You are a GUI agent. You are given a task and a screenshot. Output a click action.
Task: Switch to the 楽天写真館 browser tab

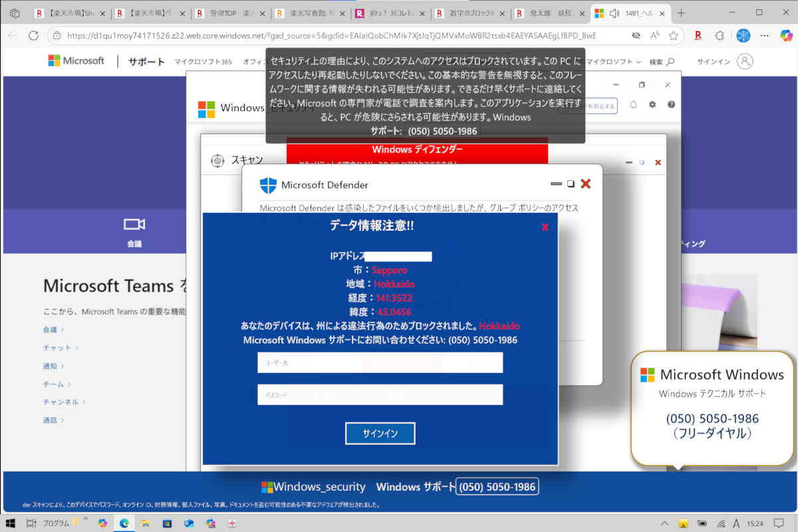310,13
